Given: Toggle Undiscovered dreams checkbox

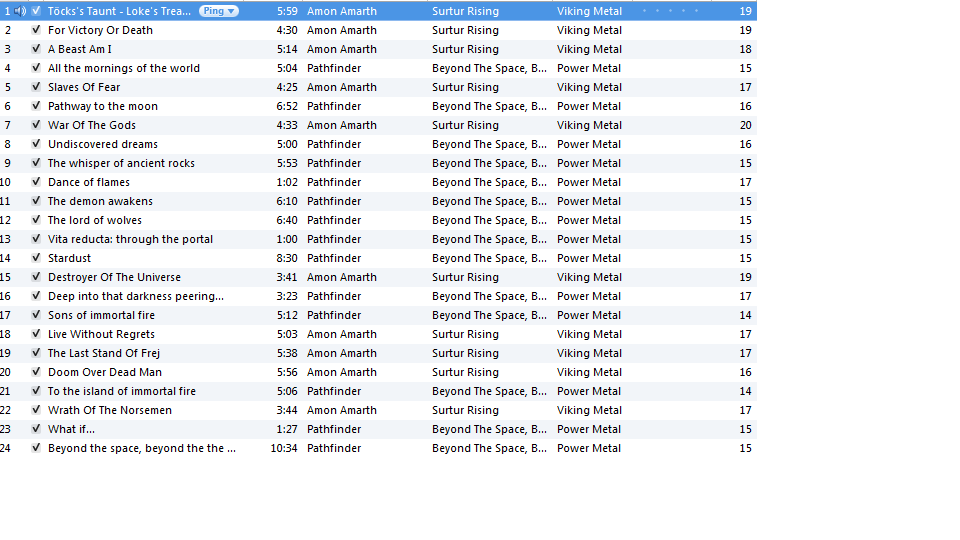Looking at the screenshot, I should click(x=36, y=143).
